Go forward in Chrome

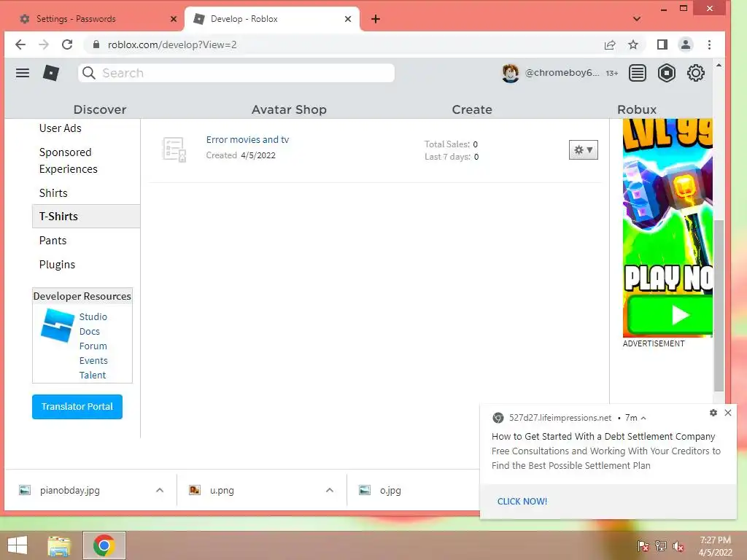coord(44,44)
